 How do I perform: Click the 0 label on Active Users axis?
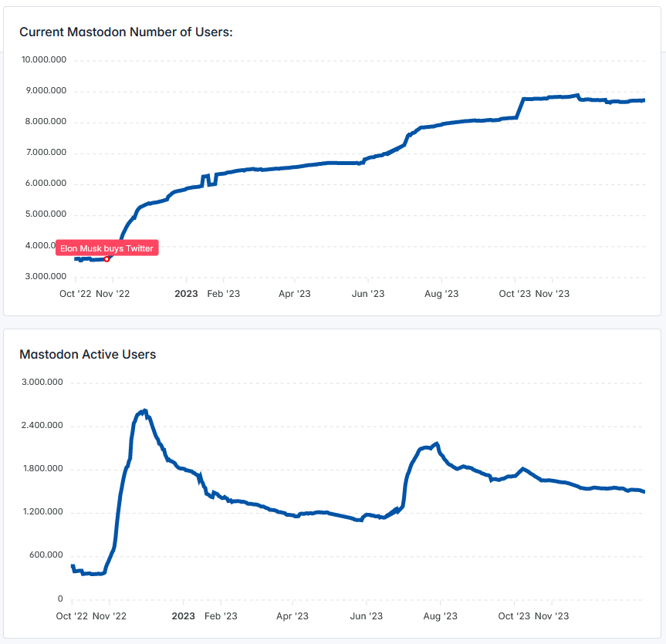[60, 599]
